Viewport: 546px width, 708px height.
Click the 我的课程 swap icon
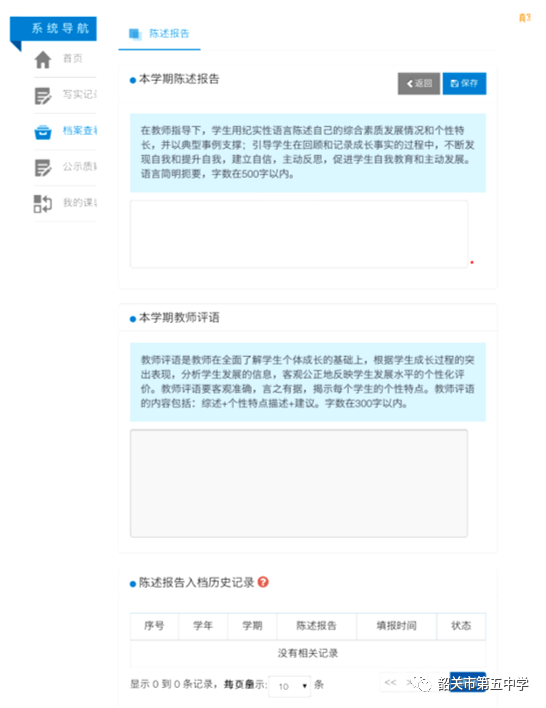tap(43, 204)
